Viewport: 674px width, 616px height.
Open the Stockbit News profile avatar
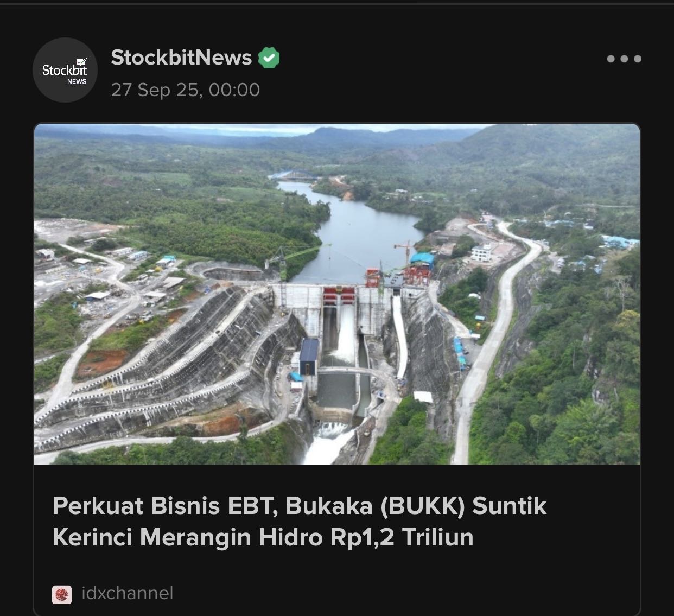[65, 70]
